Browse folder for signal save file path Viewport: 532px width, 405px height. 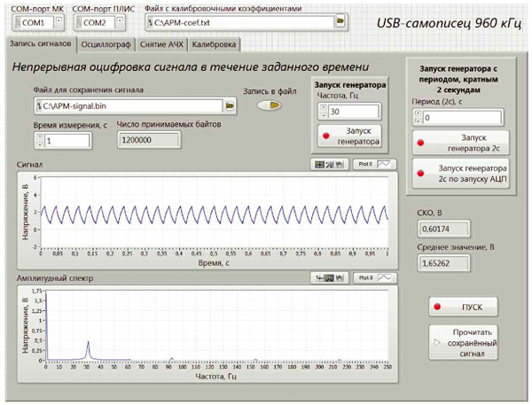[x=228, y=106]
